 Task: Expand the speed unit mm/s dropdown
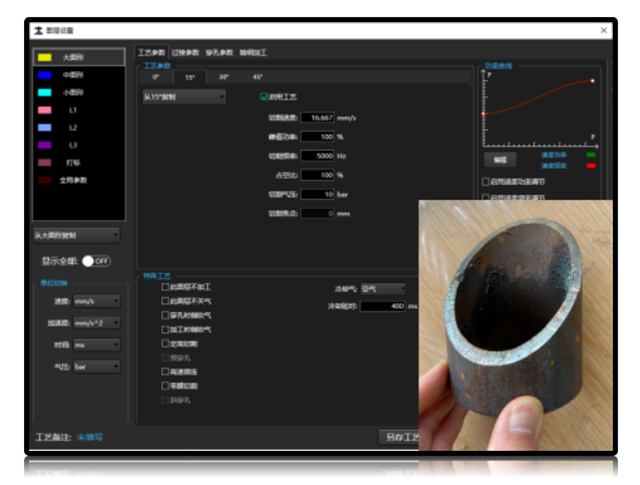click(102, 300)
